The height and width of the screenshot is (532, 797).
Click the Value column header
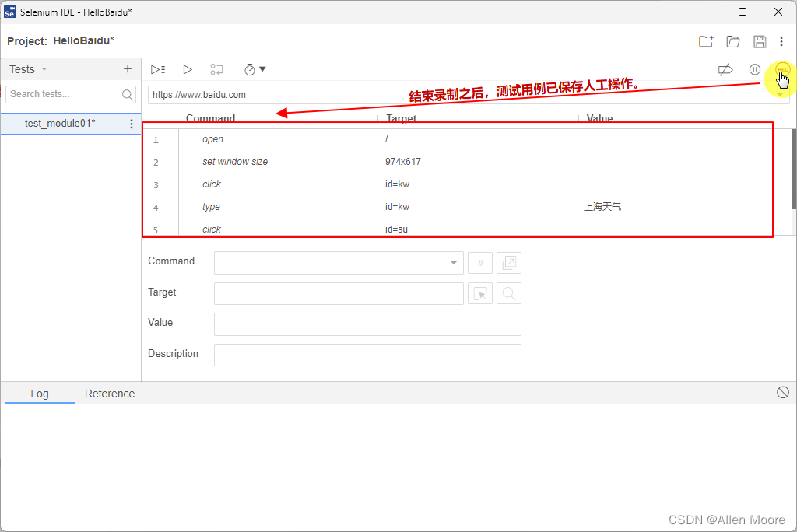(599, 118)
